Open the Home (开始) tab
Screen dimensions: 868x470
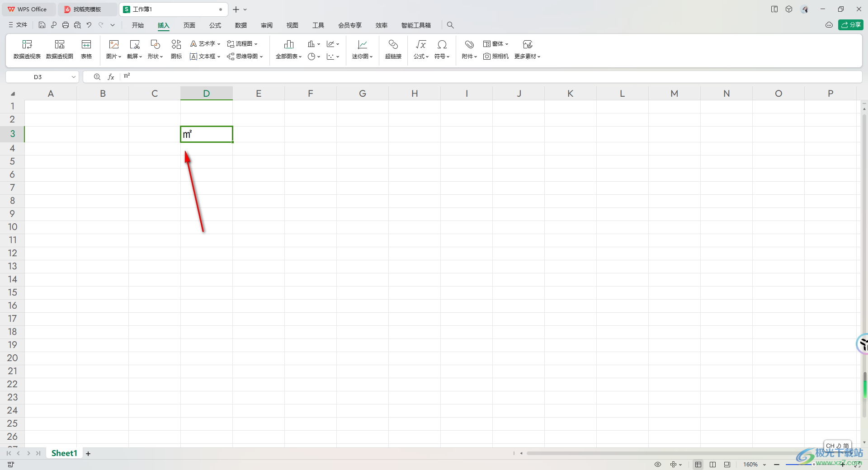coord(138,25)
